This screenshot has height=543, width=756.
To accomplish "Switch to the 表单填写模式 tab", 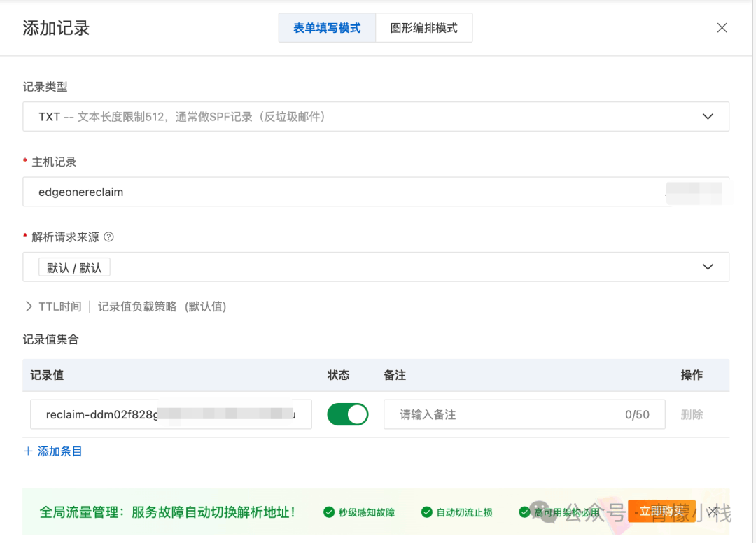I will (327, 28).
